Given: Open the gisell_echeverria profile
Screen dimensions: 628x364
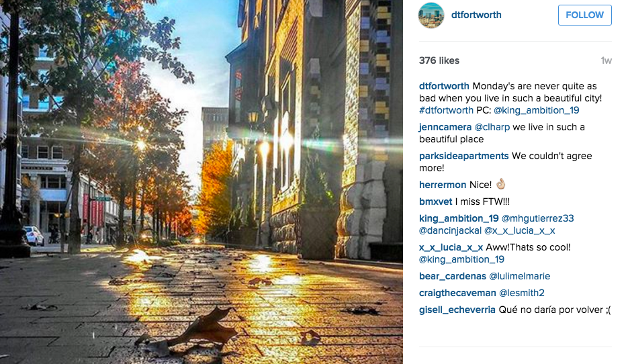Looking at the screenshot, I should click(x=457, y=310).
